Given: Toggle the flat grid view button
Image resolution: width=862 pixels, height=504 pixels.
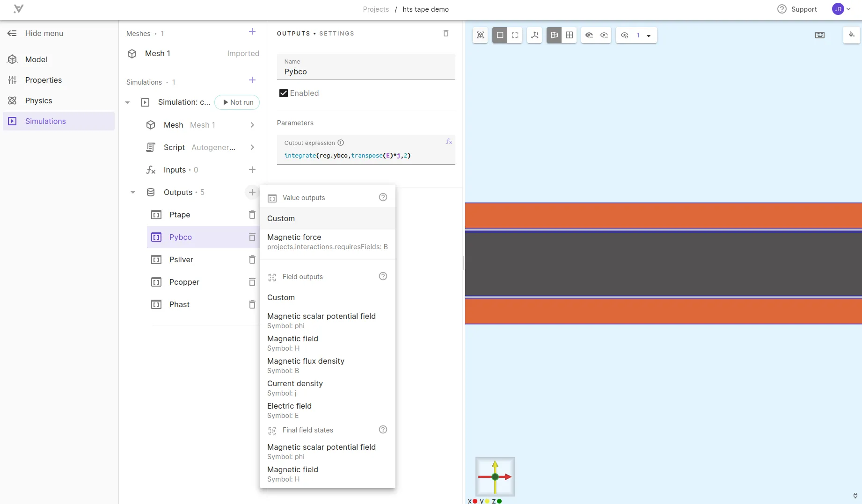Looking at the screenshot, I should [x=569, y=35].
